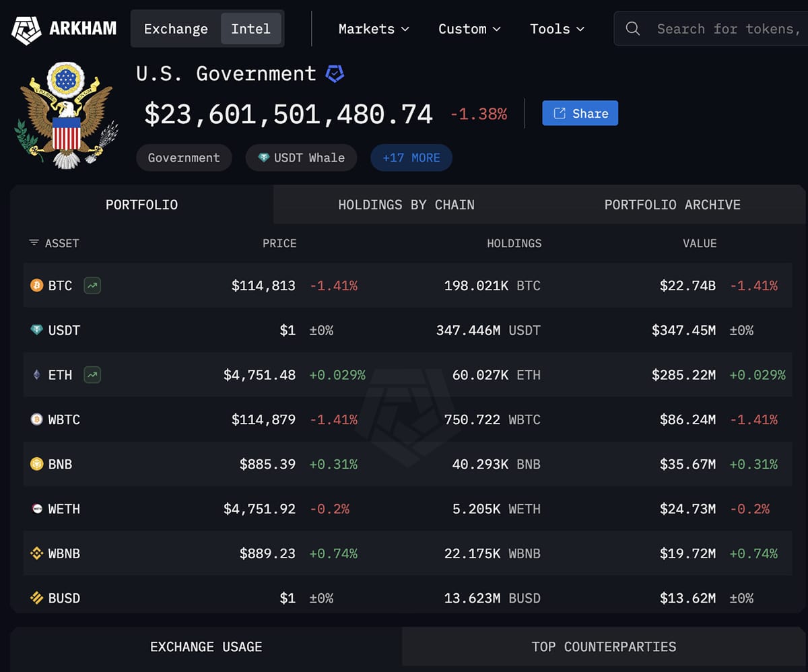Click the BUSD asset name
Viewport: 808px width, 672px height.
point(64,598)
